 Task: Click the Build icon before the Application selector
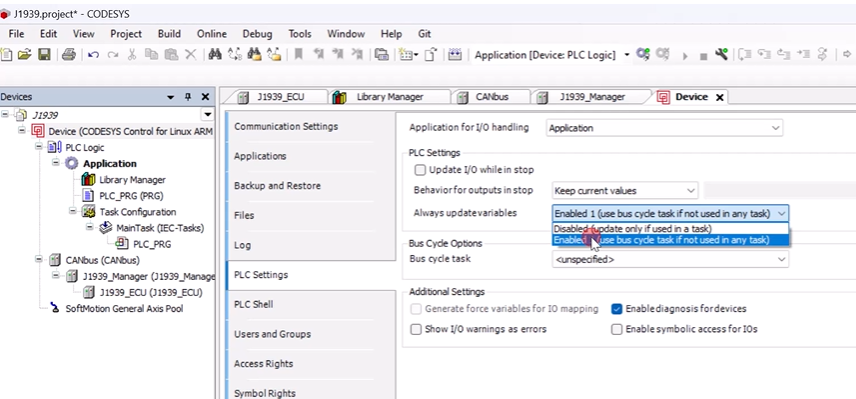455,55
